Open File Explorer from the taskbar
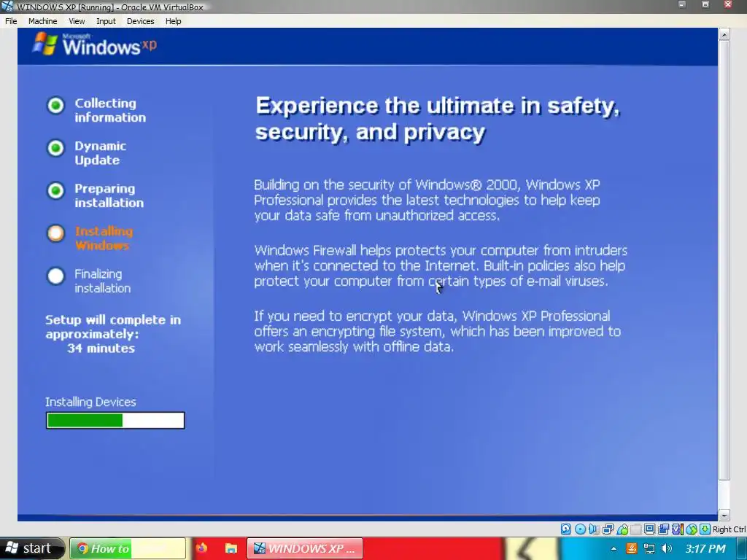This screenshot has height=560, width=747. [231, 548]
